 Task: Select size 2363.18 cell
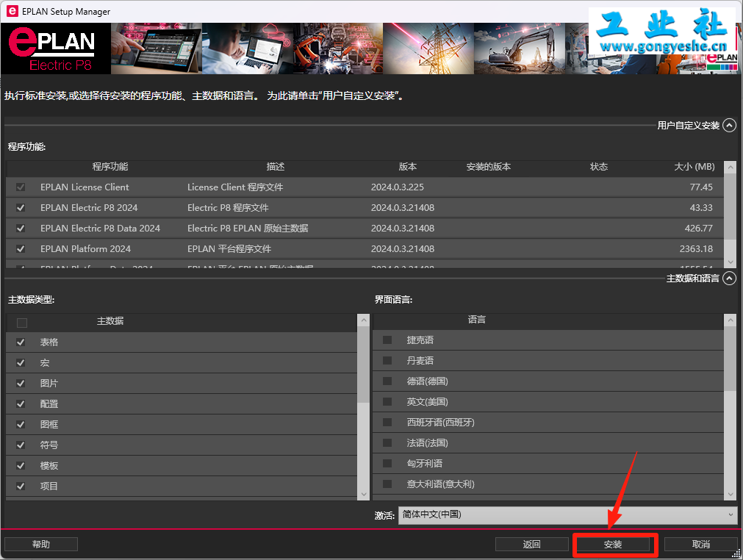coord(696,248)
